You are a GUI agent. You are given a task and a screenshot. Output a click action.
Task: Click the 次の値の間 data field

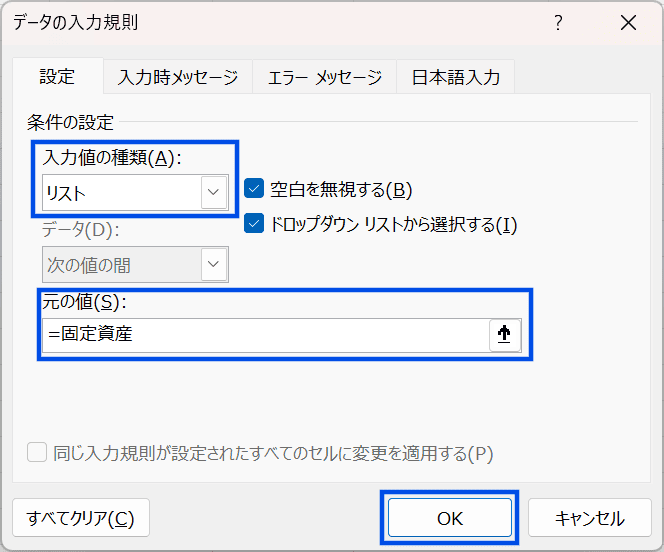click(120, 265)
